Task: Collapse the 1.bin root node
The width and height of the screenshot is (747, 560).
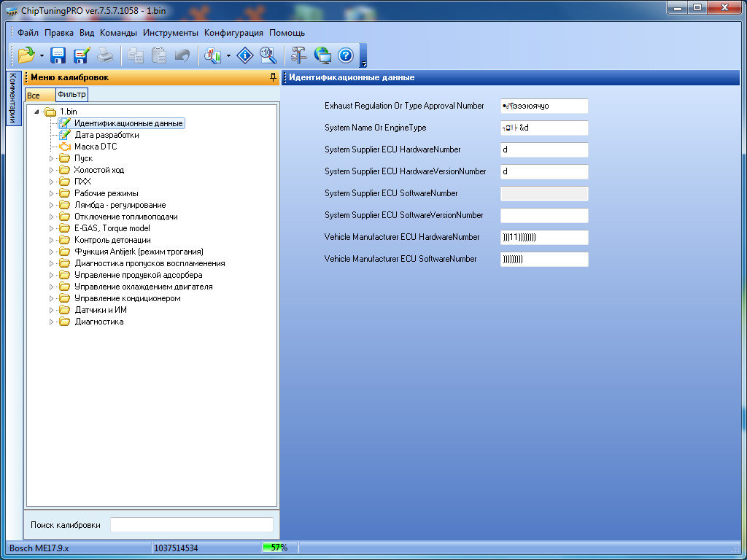Action: coord(36,112)
